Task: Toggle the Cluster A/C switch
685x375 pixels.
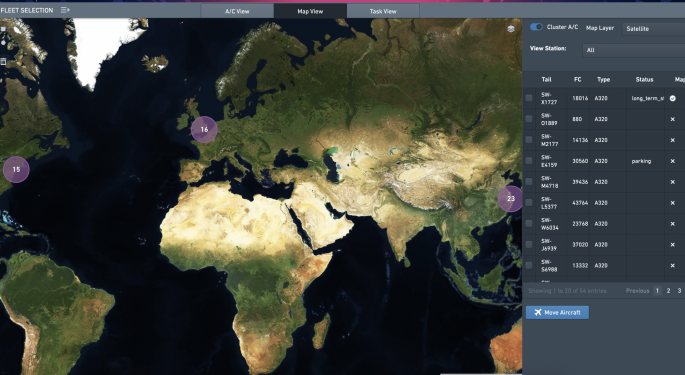Action: pos(536,27)
